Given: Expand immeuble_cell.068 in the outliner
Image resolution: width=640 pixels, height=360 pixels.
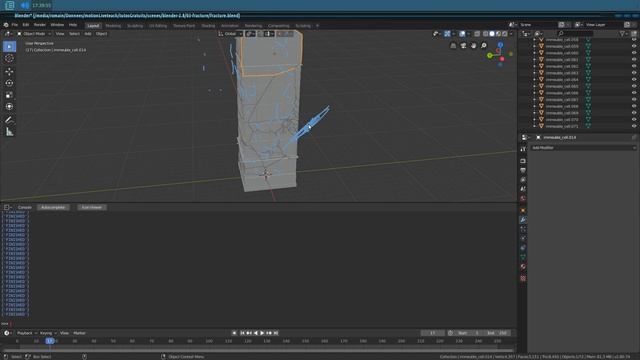Looking at the screenshot, I should [534, 107].
